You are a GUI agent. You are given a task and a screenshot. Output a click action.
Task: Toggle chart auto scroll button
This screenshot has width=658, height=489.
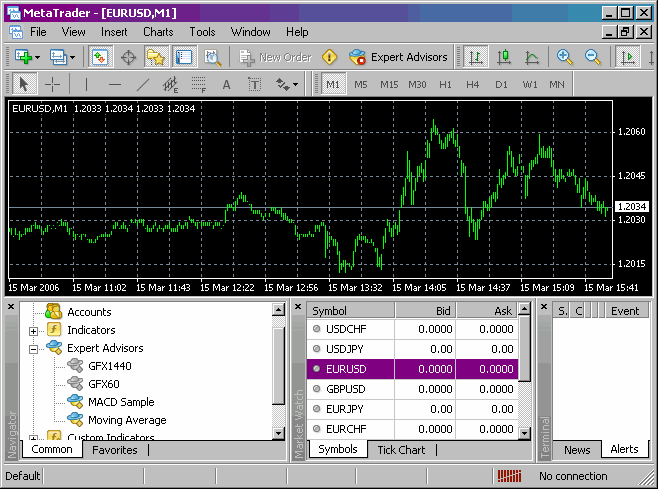click(x=627, y=57)
